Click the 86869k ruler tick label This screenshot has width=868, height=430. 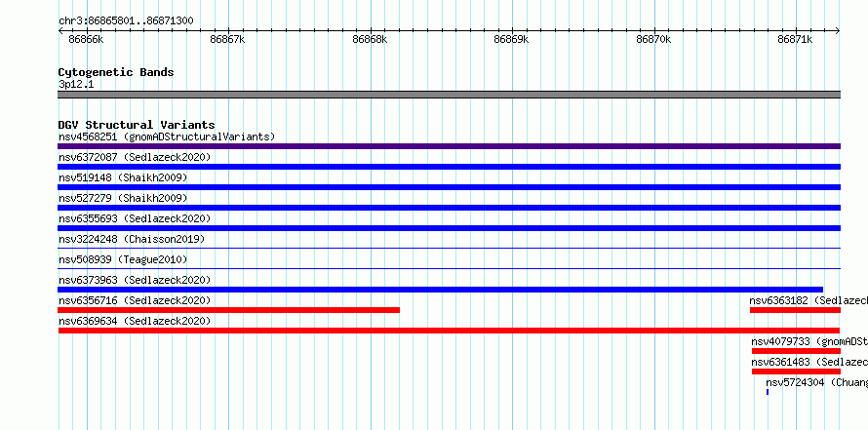click(x=511, y=39)
